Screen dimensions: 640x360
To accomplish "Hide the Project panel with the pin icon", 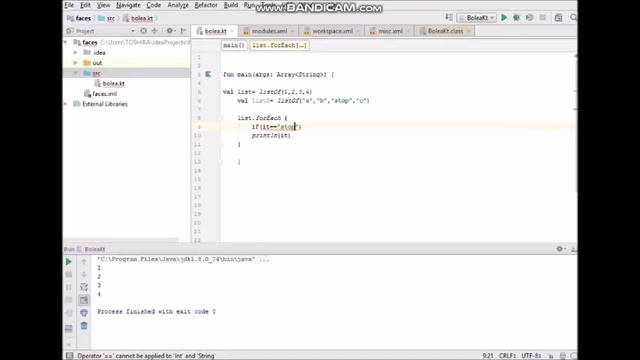I will [x=183, y=31].
